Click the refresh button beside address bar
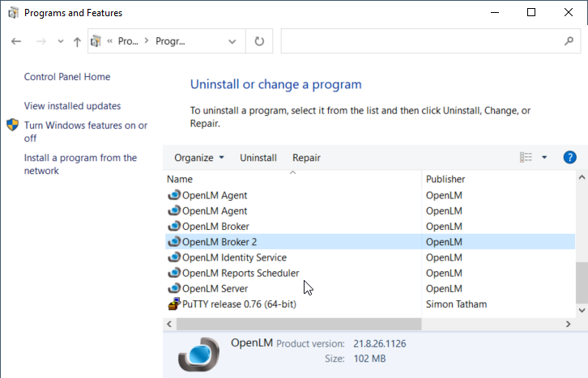The image size is (588, 378). 259,40
